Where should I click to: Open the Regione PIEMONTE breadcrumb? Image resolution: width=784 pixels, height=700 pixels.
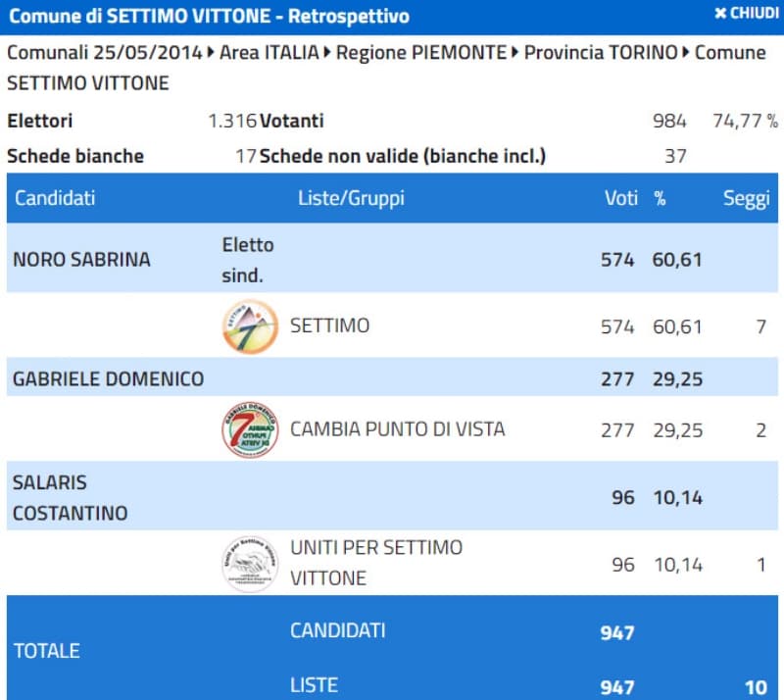(421, 52)
